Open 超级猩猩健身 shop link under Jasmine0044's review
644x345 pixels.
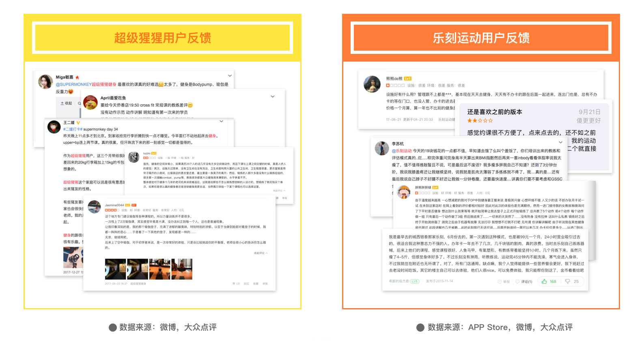138,284
